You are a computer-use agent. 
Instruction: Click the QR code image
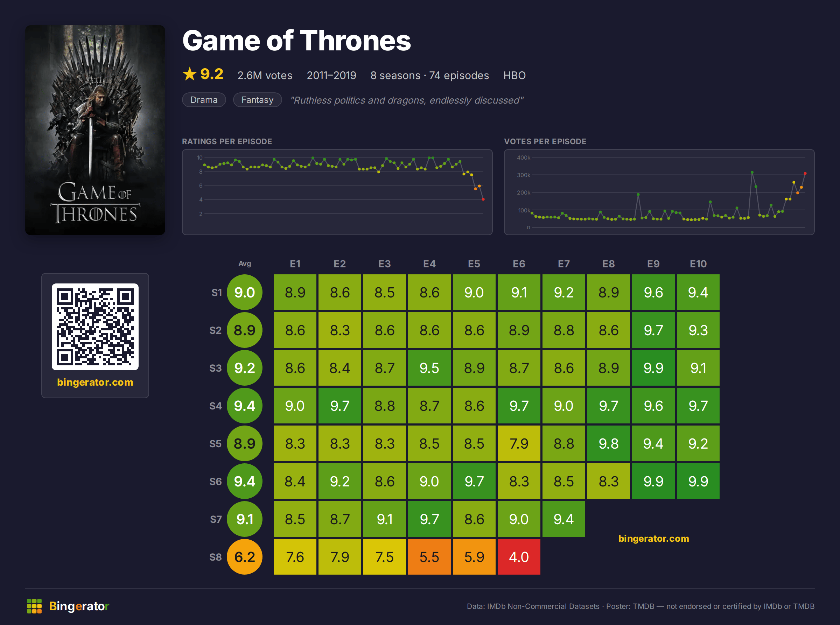pos(95,326)
